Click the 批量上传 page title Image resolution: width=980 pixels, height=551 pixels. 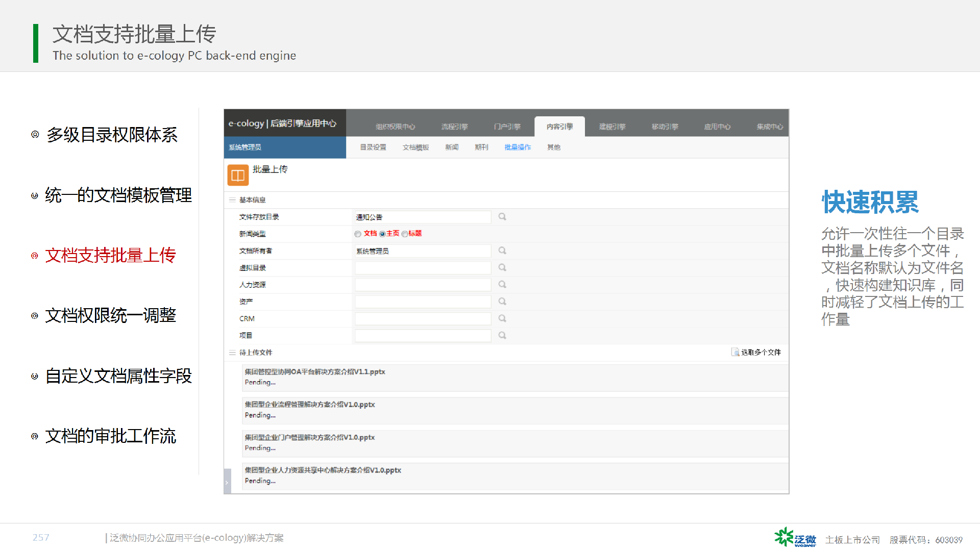pos(270,169)
